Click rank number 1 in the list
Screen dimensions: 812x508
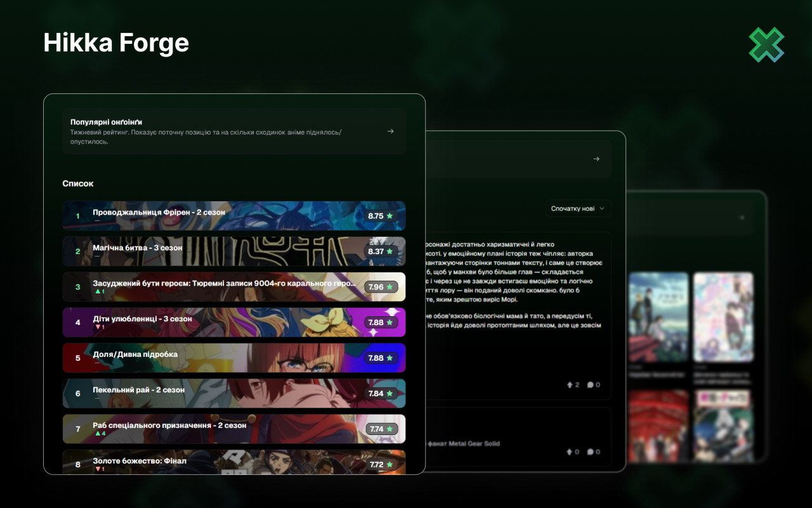tap(78, 216)
